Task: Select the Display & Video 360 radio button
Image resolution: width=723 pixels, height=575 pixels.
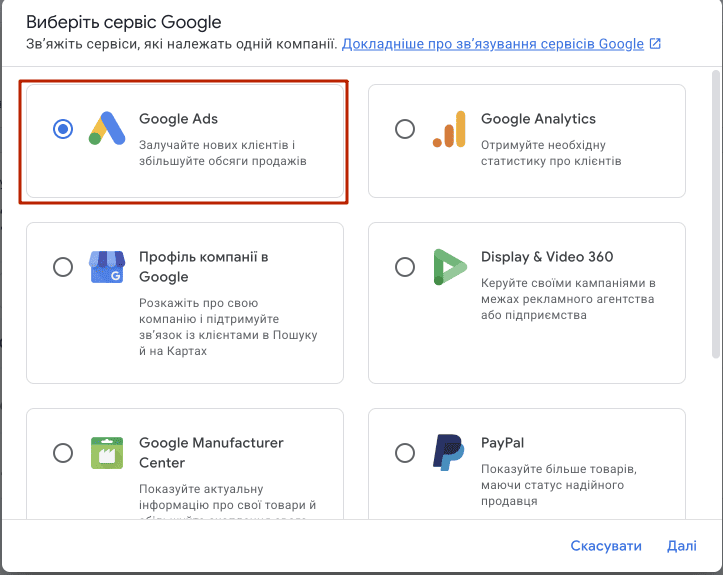Action: tap(405, 267)
